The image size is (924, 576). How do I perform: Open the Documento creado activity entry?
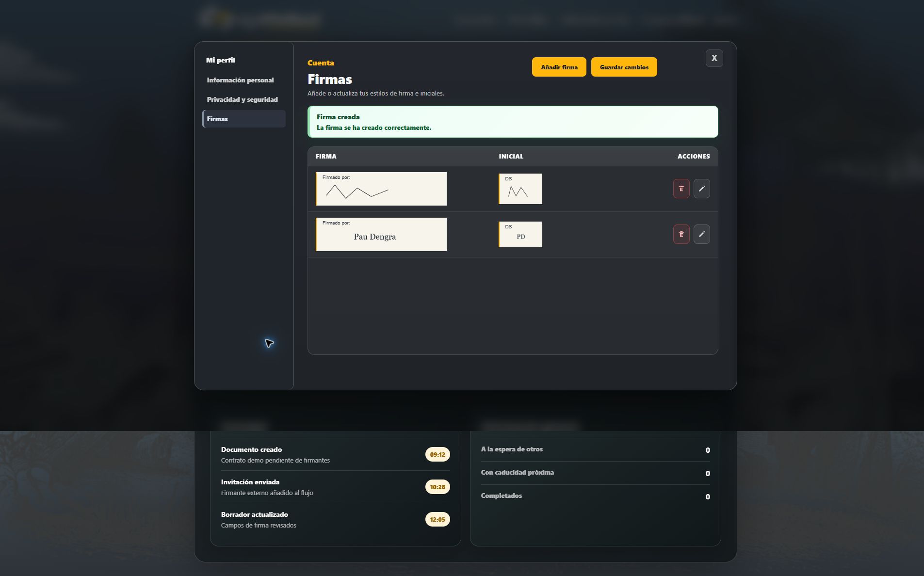point(335,454)
